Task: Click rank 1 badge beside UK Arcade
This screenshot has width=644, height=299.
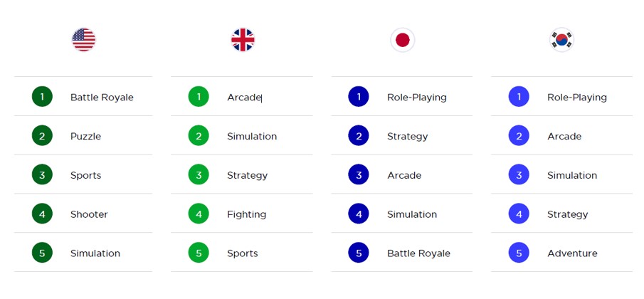Action: [199, 97]
